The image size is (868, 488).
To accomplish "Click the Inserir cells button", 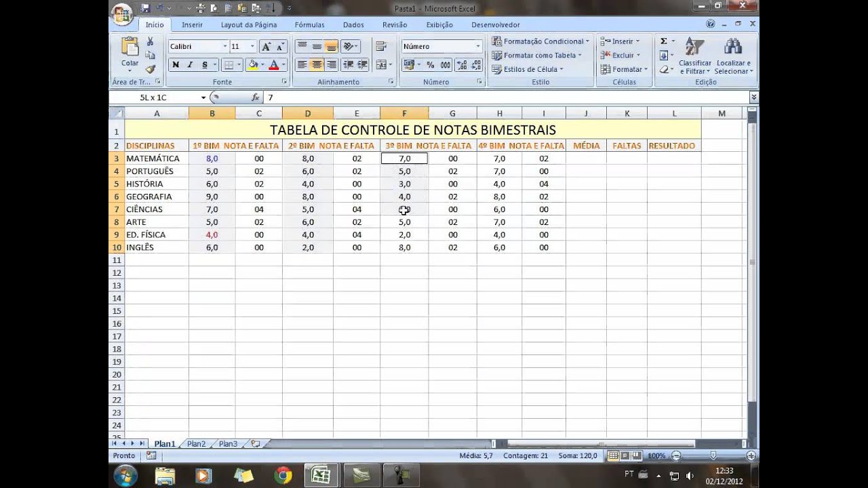I will [620, 41].
